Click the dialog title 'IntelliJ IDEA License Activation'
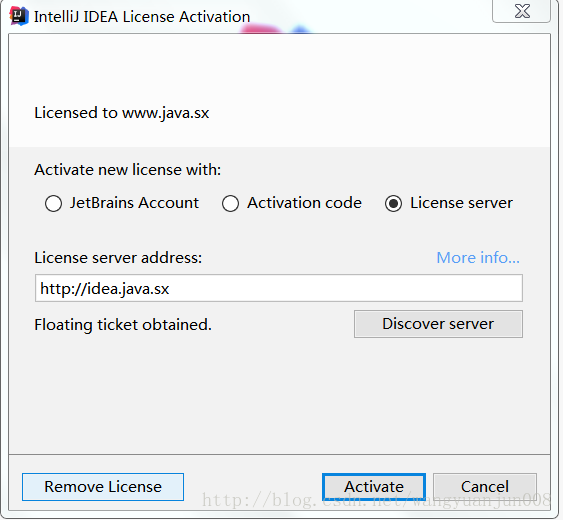 (x=142, y=17)
